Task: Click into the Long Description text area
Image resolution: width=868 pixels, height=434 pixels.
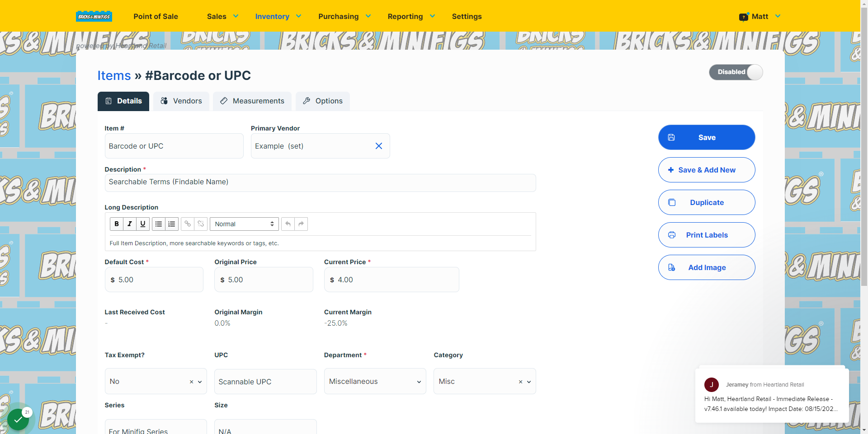Action: tap(320, 243)
